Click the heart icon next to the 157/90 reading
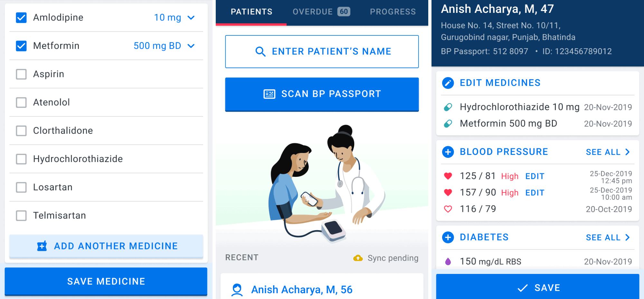 [x=449, y=192]
